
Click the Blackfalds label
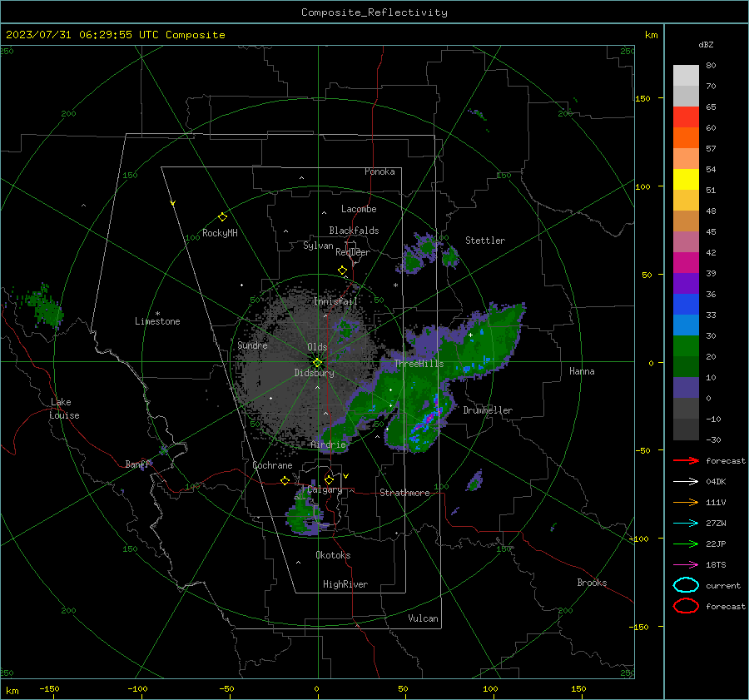point(354,231)
